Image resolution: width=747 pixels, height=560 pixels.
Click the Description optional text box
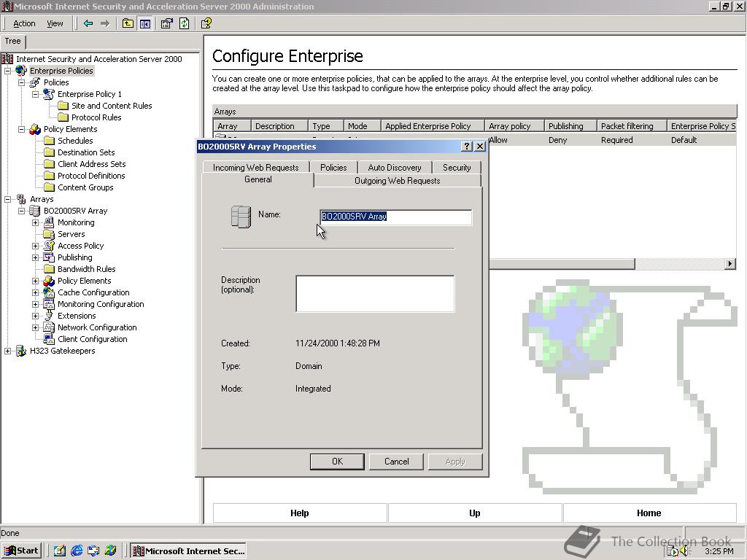[375, 294]
